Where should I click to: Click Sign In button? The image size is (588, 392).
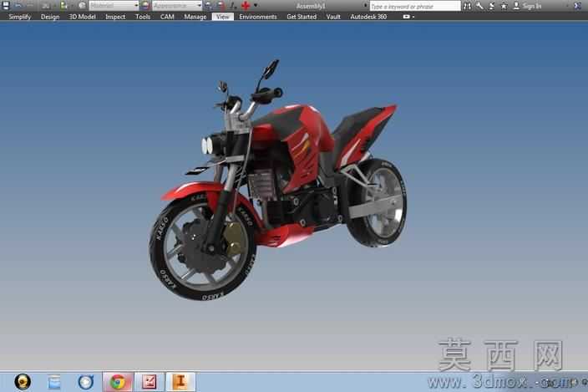[528, 6]
